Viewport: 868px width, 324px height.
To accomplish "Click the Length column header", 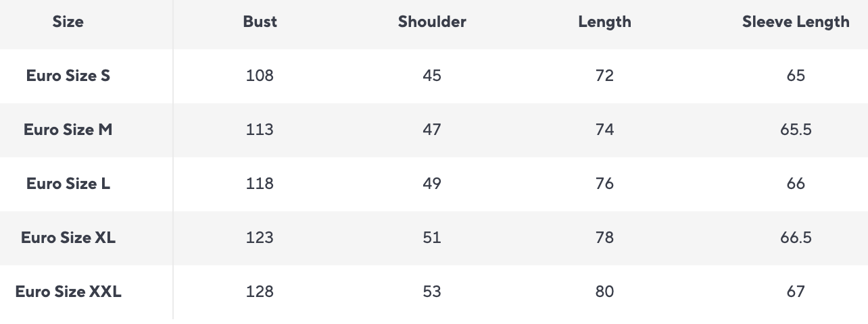I will pyautogui.click(x=604, y=22).
